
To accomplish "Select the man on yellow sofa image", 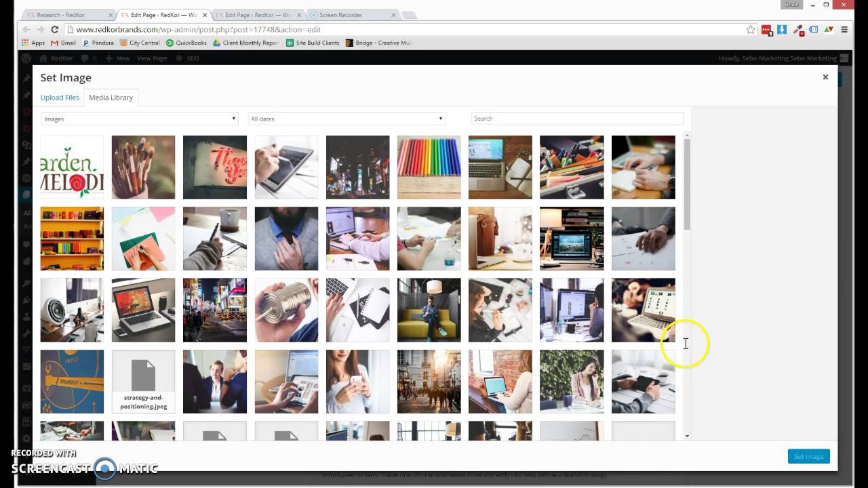I will click(429, 310).
